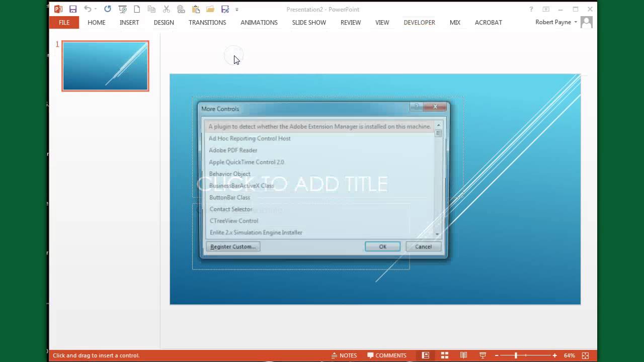Click the controls list scroll-up arrow
This screenshot has height=362, width=644.
(x=438, y=125)
